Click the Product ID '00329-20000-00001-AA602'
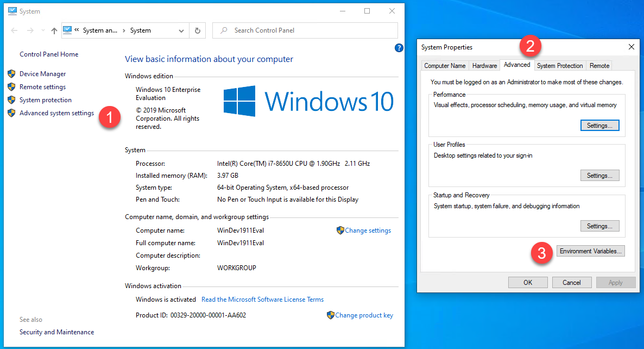Screen dimensions: 644x349 click(x=208, y=315)
